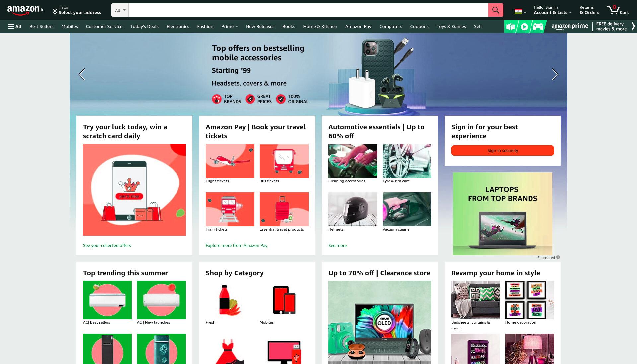
Task: Open Essential travel products tile
Action: (x=284, y=209)
